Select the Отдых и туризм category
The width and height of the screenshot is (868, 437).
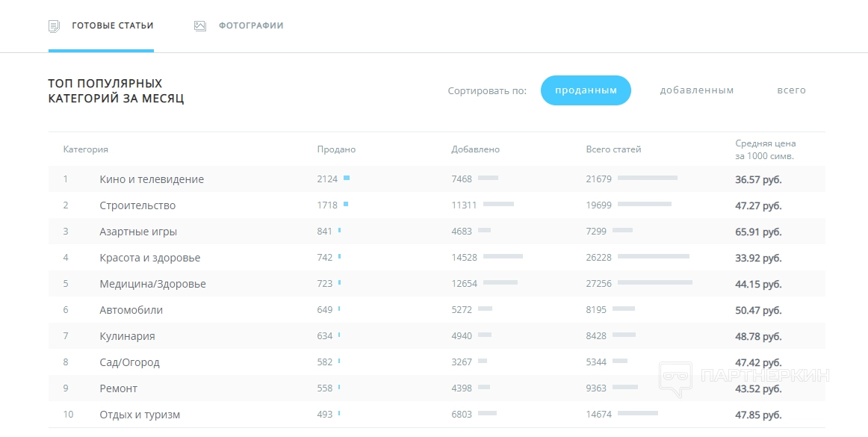(x=140, y=415)
